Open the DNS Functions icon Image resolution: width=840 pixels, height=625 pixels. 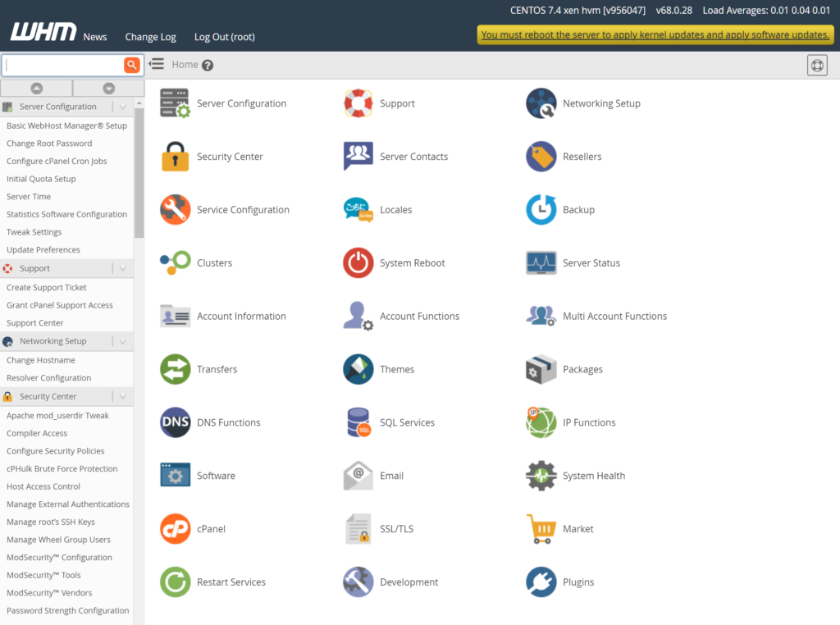[x=175, y=422]
